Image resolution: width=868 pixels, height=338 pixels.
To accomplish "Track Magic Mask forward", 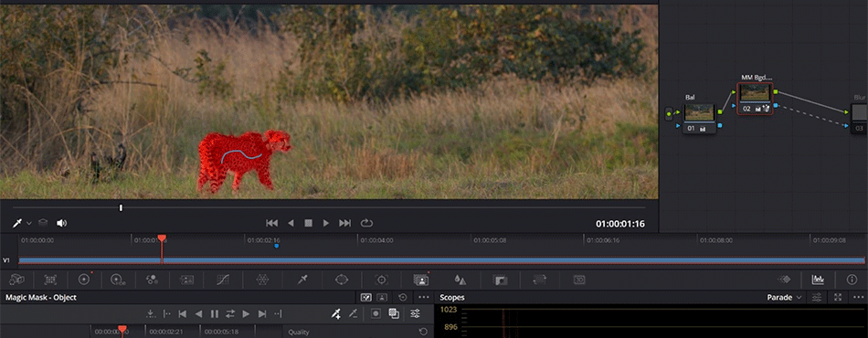I will click(247, 314).
